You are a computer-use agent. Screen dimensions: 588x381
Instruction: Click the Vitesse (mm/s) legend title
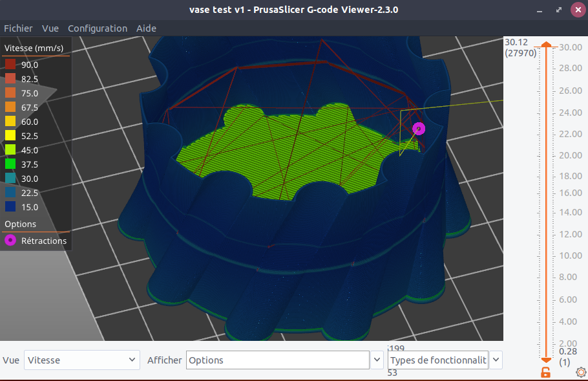click(34, 48)
